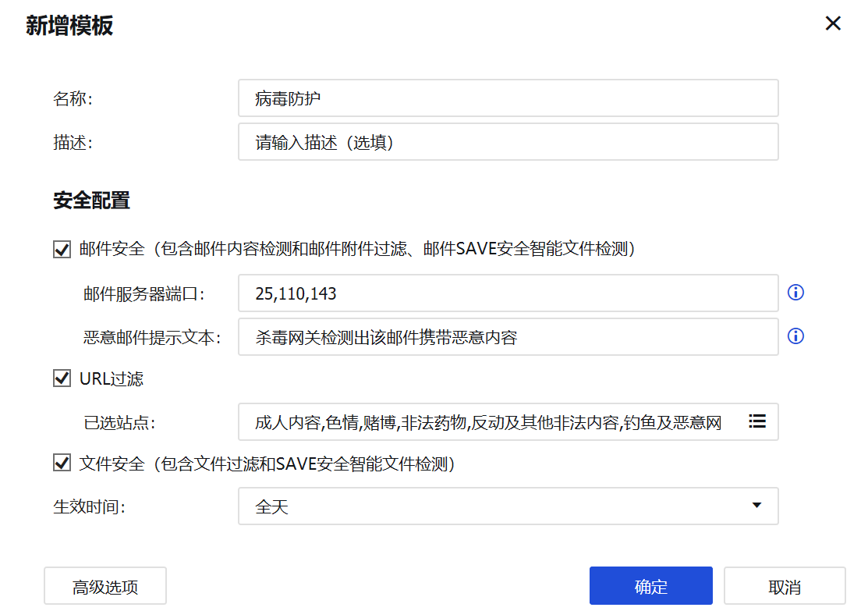Click the 生效时间 label
Image resolution: width=868 pixels, height=611 pixels.
(89, 506)
